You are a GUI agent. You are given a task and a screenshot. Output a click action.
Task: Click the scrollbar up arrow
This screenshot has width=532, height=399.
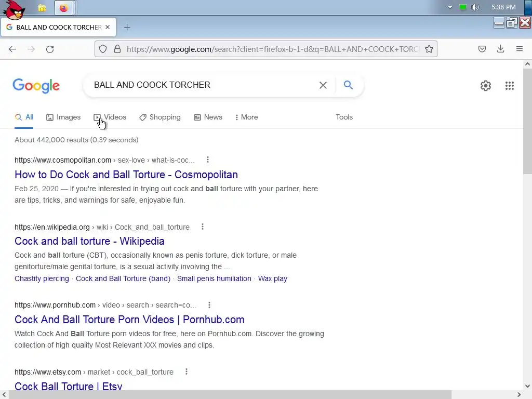click(527, 64)
